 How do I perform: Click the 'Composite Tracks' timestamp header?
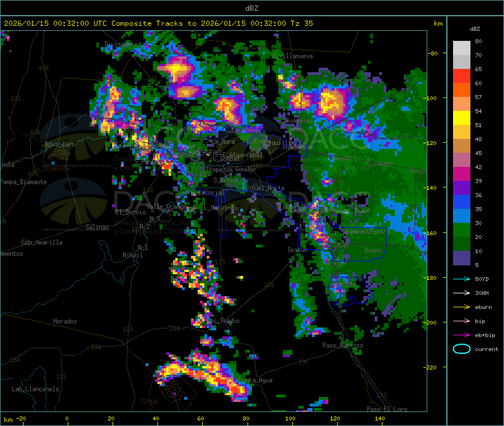[158, 24]
